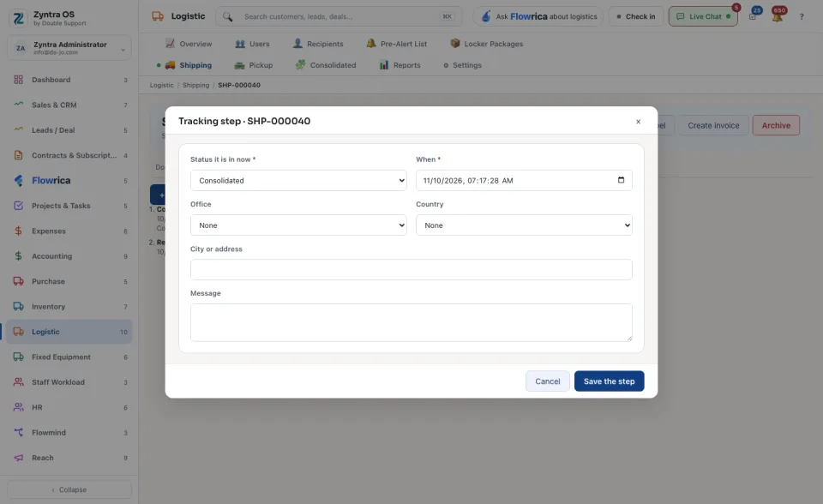Open the logistics Settings tab
This screenshot has width=823, height=504.
[x=462, y=65]
